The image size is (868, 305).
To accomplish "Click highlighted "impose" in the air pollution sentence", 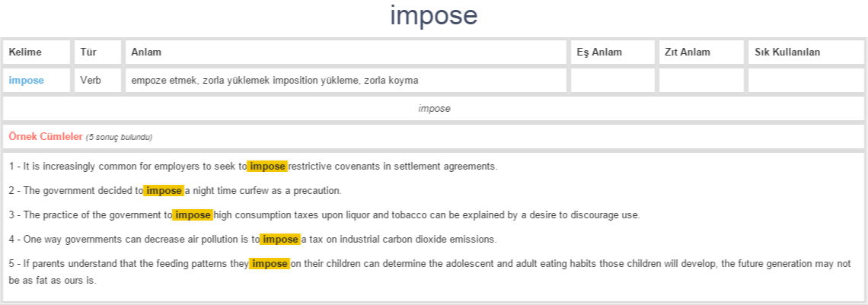I will [x=280, y=239].
